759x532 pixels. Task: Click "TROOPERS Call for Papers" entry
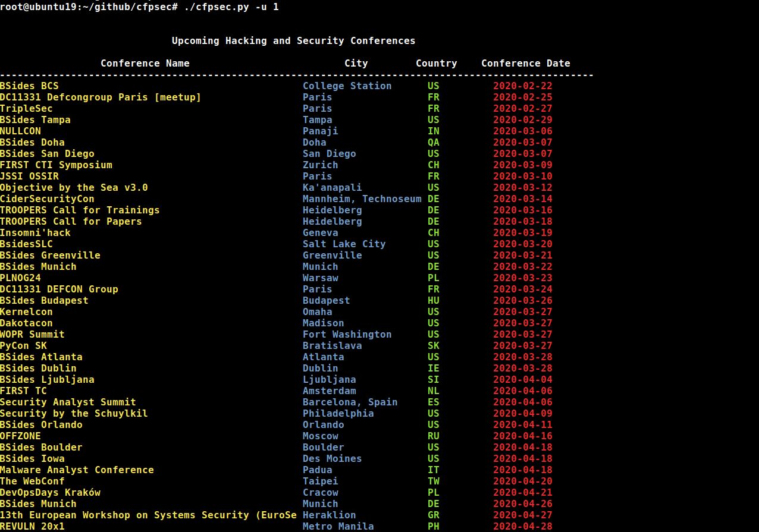click(x=71, y=221)
